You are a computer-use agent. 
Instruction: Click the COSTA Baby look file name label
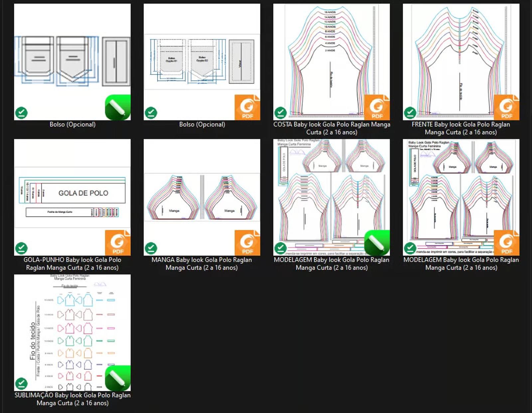point(332,128)
